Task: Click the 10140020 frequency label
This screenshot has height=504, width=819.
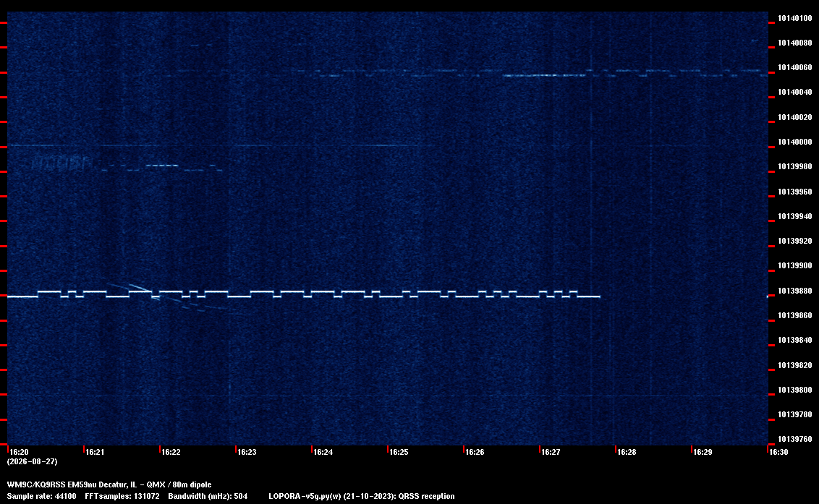Action: point(794,117)
